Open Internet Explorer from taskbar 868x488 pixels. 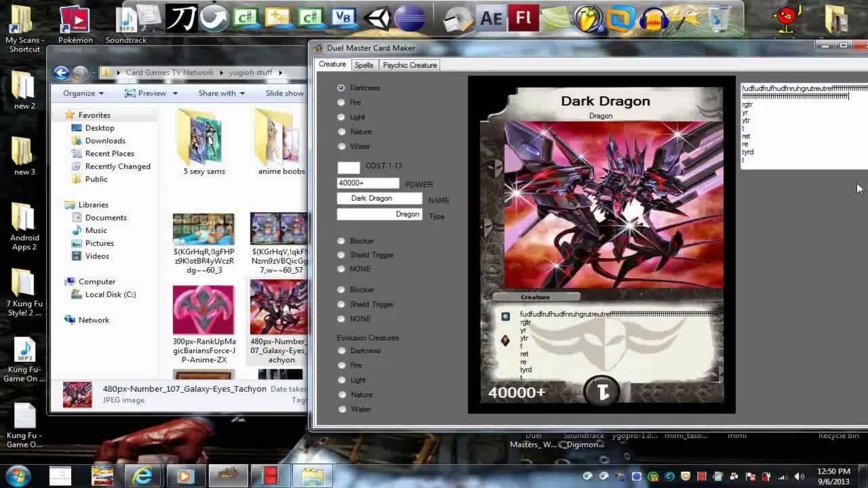(142, 476)
